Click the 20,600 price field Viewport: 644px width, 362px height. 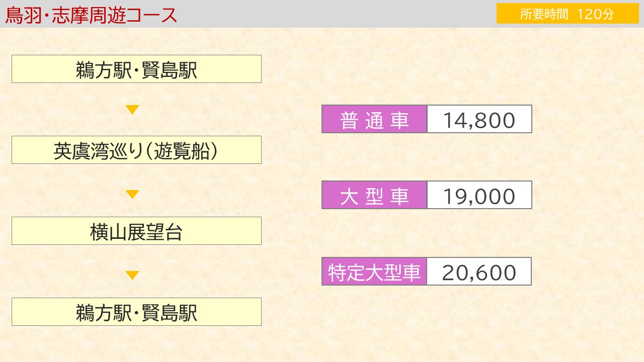[x=479, y=271]
